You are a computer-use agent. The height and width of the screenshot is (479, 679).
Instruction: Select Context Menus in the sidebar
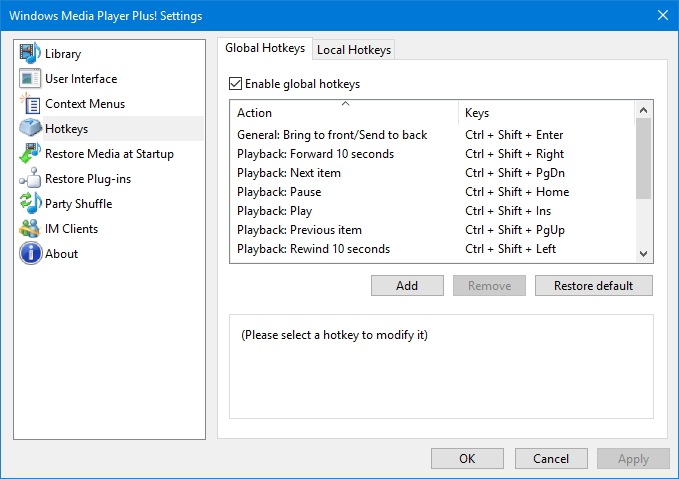pyautogui.click(x=85, y=104)
